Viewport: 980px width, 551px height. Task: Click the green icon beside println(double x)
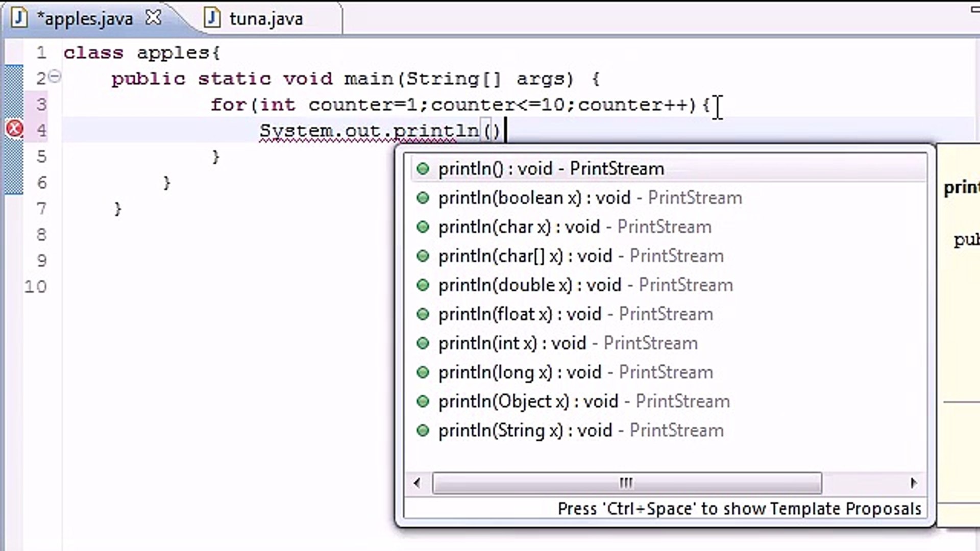pyautogui.click(x=423, y=285)
